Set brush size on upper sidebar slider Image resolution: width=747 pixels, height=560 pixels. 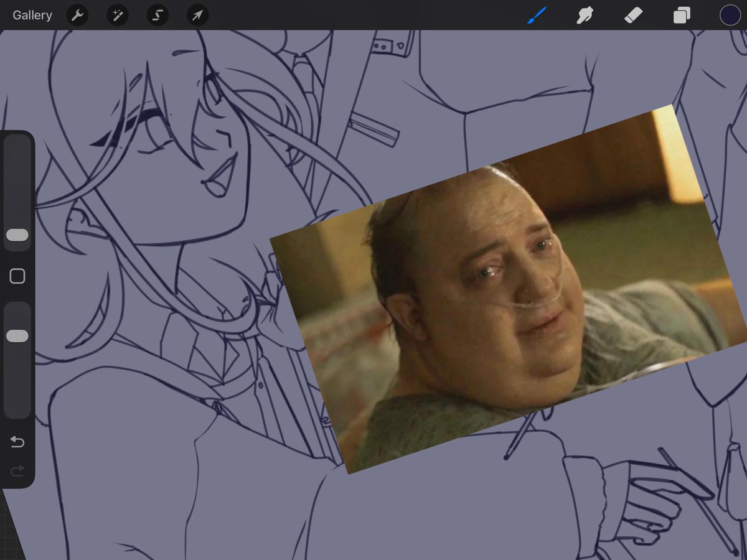point(17,193)
